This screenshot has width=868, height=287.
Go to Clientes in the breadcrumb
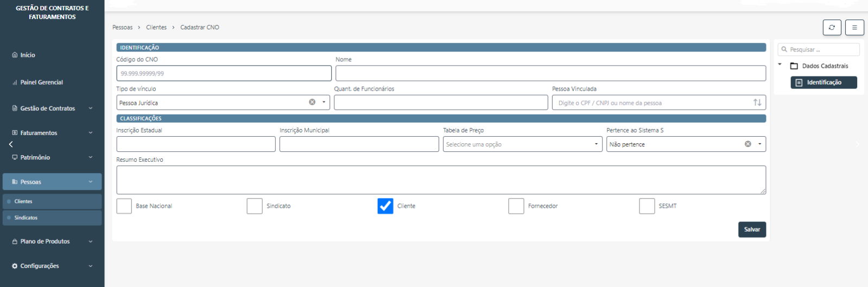tap(156, 27)
